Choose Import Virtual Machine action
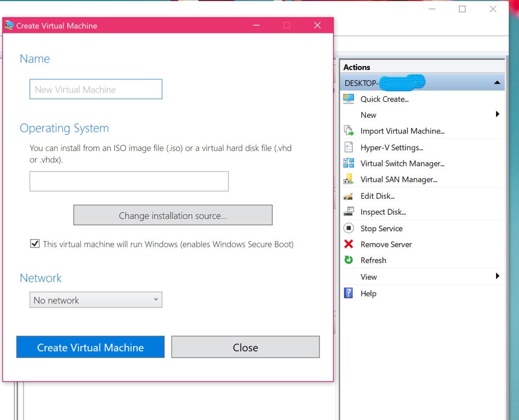Image resolution: width=519 pixels, height=420 pixels. coord(402,131)
